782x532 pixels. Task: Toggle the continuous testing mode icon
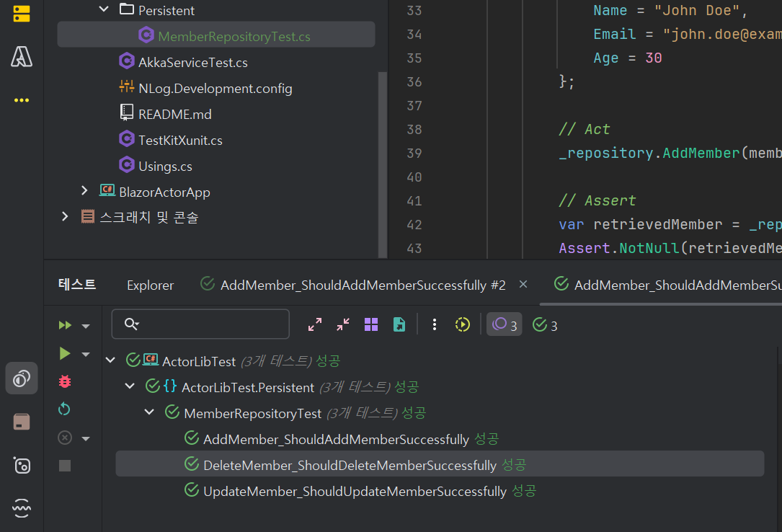(x=462, y=324)
